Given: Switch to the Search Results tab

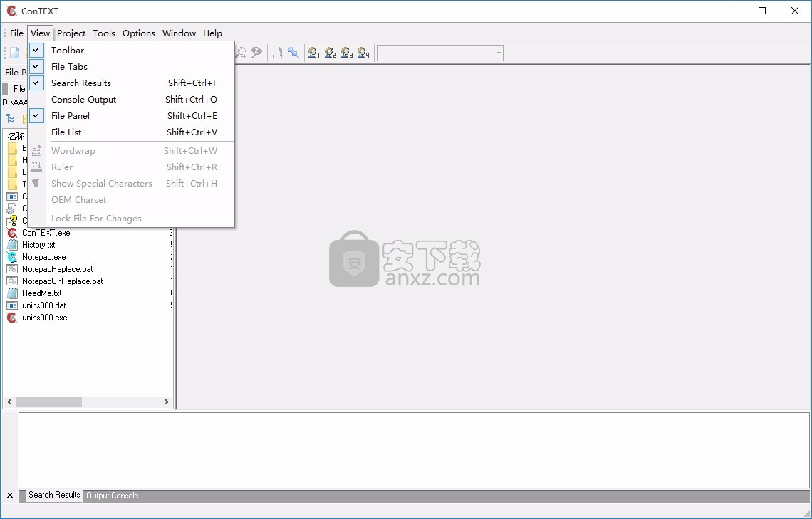Looking at the screenshot, I should (x=54, y=496).
